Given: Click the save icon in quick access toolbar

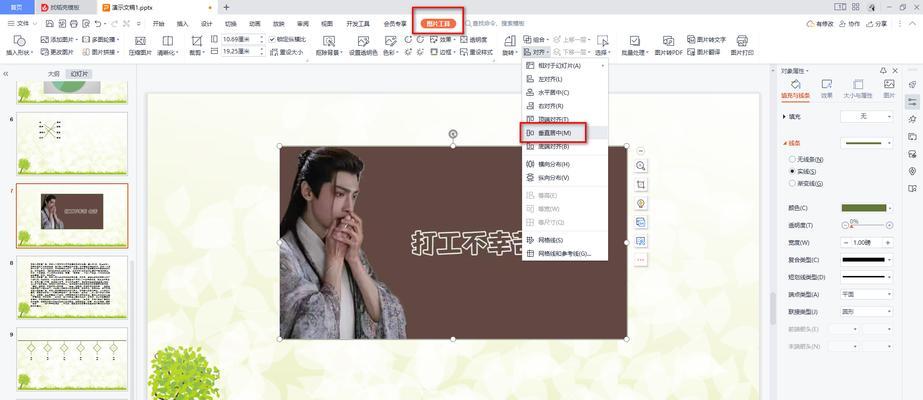Looking at the screenshot, I should (x=49, y=24).
